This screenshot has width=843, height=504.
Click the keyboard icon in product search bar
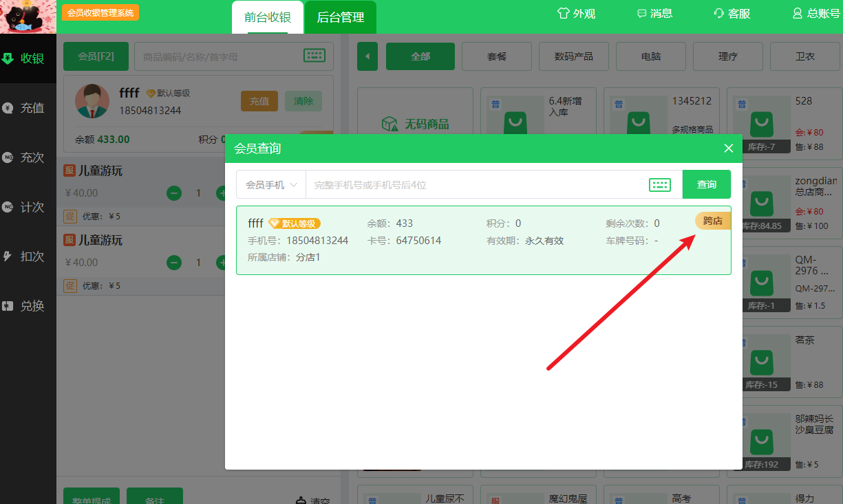point(314,56)
